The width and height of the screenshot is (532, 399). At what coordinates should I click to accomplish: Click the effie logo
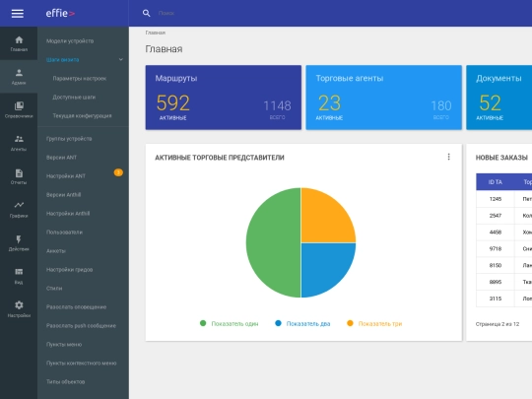coord(60,13)
